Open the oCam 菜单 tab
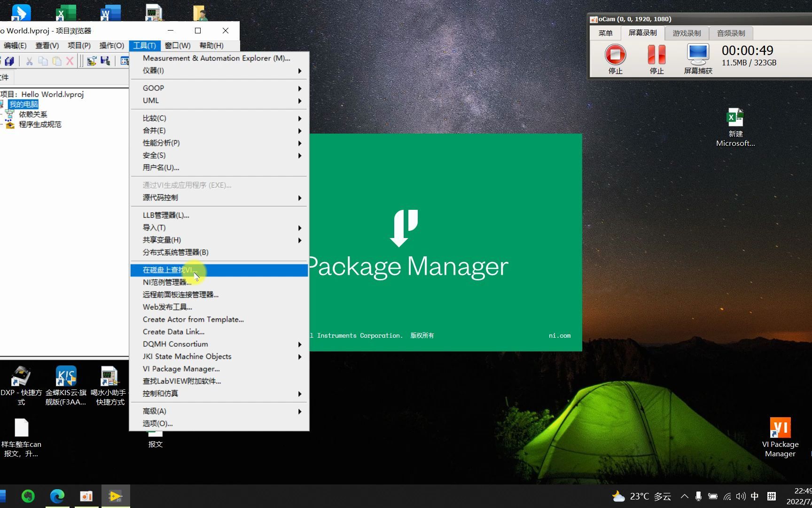The width and height of the screenshot is (812, 508). (x=605, y=33)
